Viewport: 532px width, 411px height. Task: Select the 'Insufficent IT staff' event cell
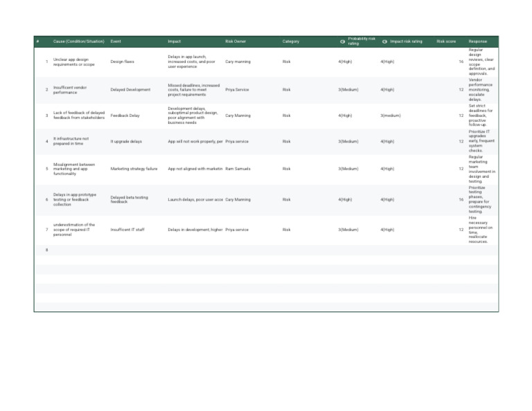click(x=127, y=230)
